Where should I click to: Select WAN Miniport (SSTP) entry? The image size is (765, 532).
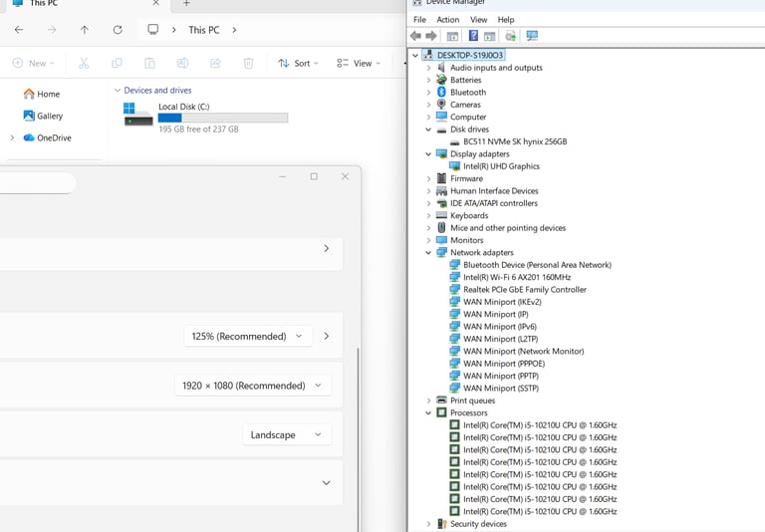[x=501, y=388]
